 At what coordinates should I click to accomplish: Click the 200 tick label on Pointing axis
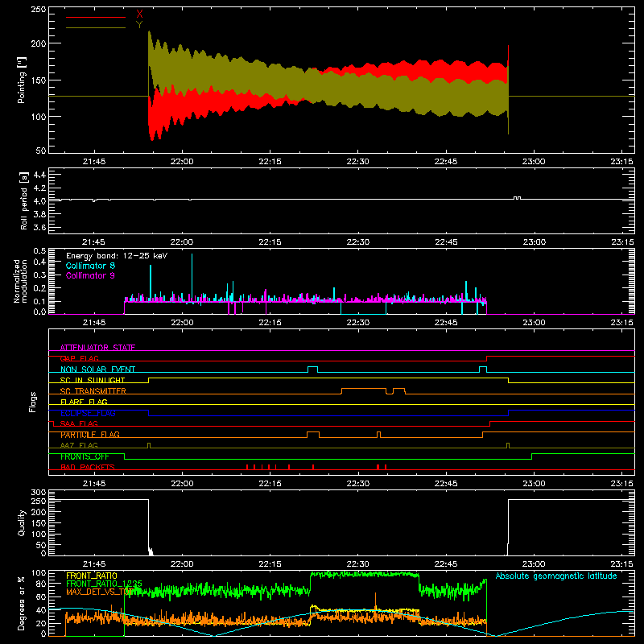39,43
